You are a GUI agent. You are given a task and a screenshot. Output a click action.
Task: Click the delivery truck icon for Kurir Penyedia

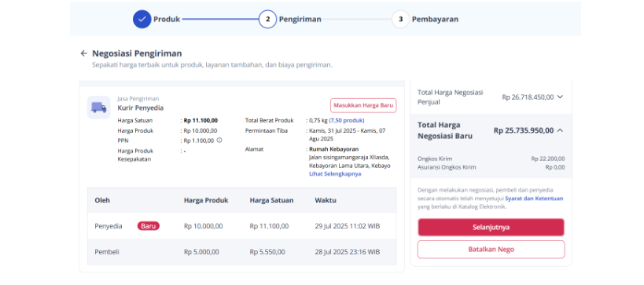98,108
